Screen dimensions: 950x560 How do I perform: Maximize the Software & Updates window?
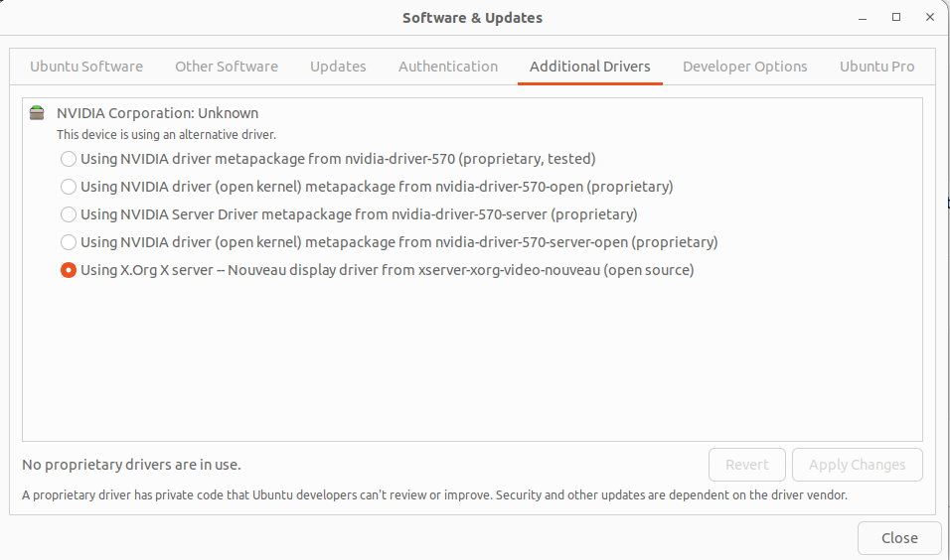896,18
